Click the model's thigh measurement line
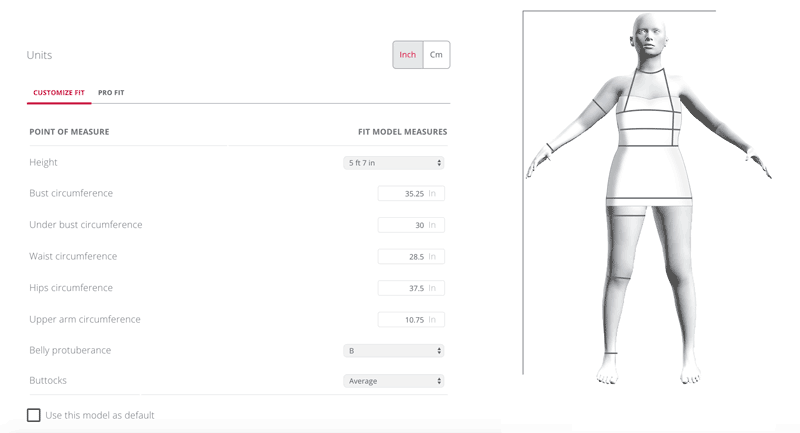Viewport: 800px width, 433px height. click(x=627, y=216)
